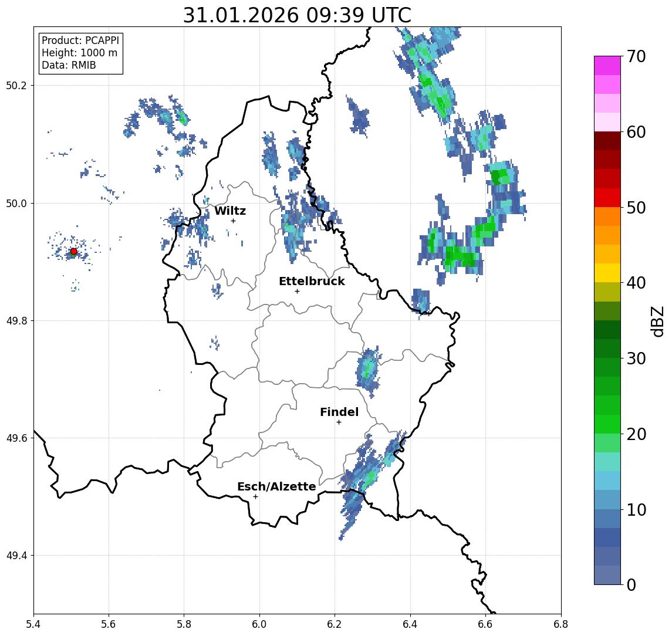Viewport: 672px width, 636px height.
Task: Click the 5.4 longitude tick label
Action: pyautogui.click(x=33, y=624)
